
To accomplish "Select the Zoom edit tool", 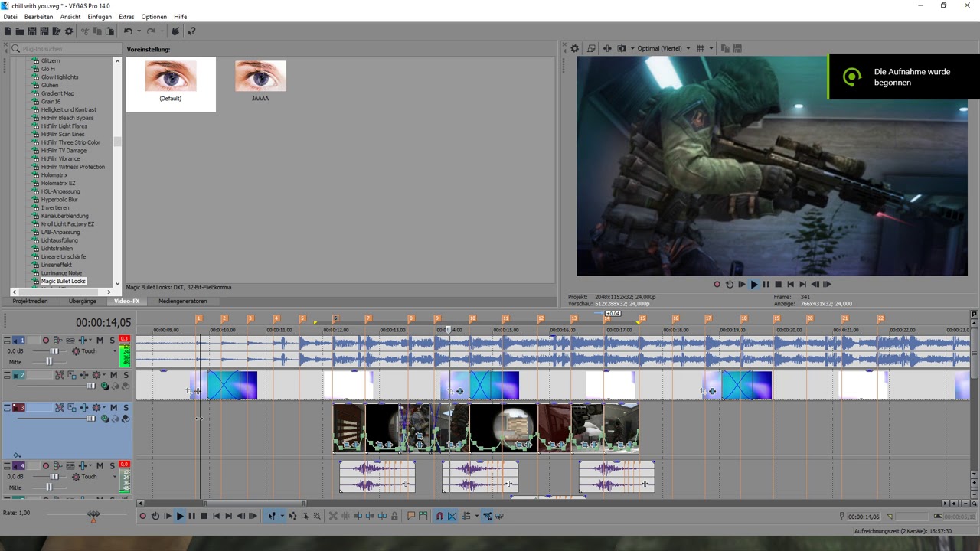I will pos(317,516).
